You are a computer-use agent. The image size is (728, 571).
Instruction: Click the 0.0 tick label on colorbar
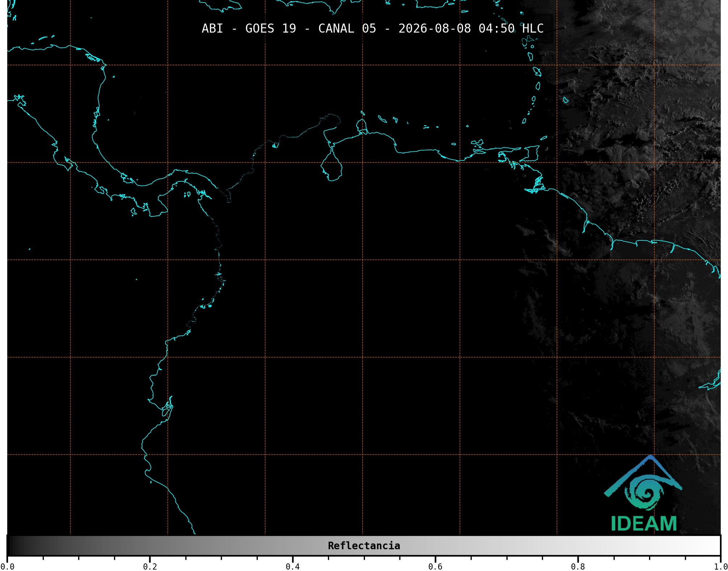[x=7, y=566]
